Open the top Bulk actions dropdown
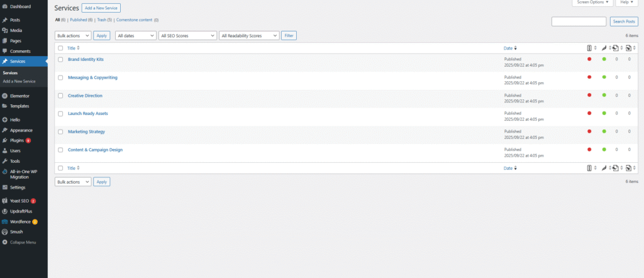The height and width of the screenshot is (278, 644). click(73, 36)
